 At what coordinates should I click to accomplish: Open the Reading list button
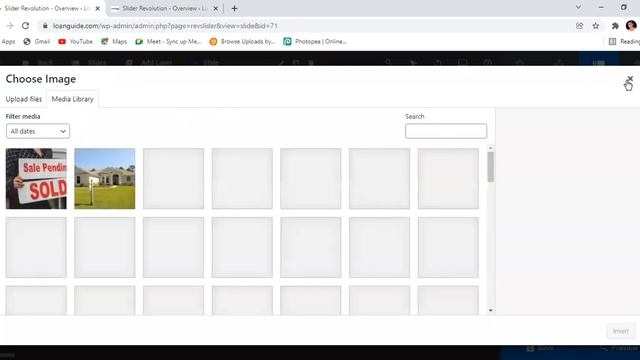click(624, 42)
